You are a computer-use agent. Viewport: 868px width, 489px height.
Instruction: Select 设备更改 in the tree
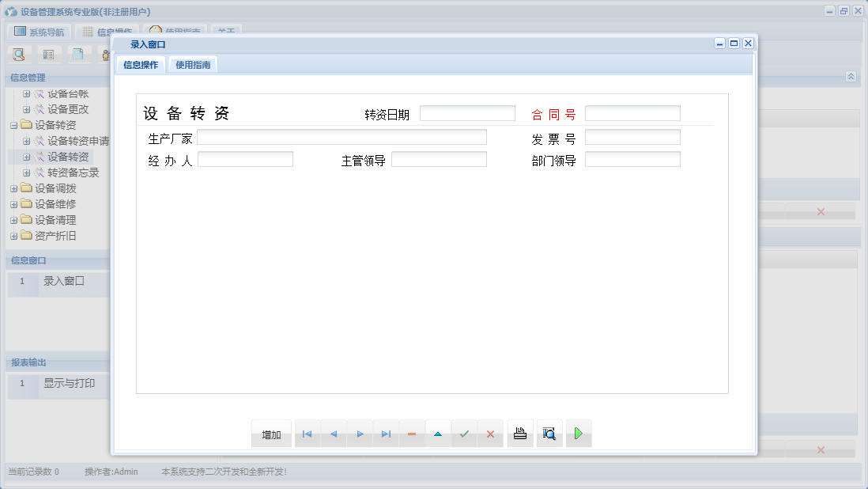tap(68, 110)
